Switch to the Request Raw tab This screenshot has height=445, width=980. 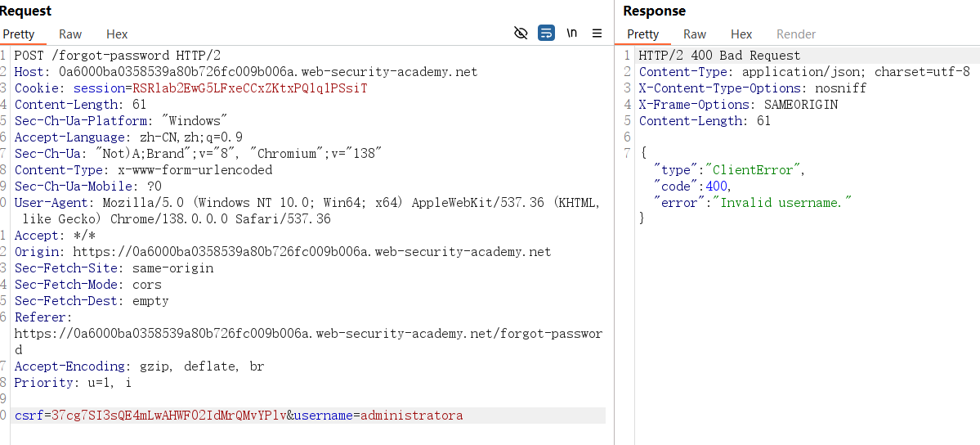(70, 34)
